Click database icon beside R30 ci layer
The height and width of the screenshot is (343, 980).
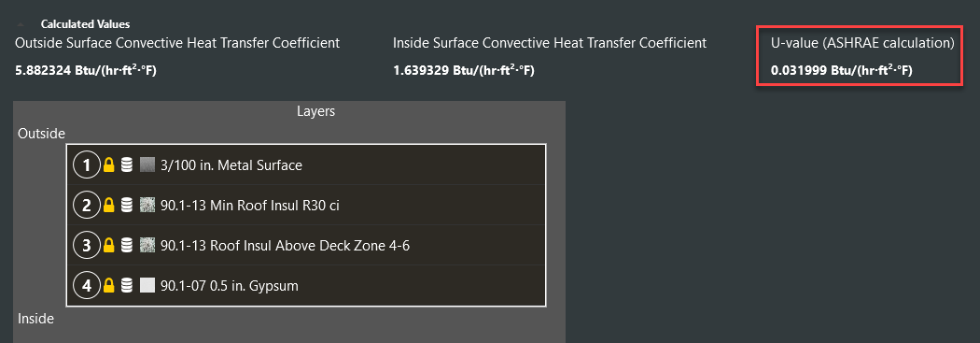pos(127,206)
